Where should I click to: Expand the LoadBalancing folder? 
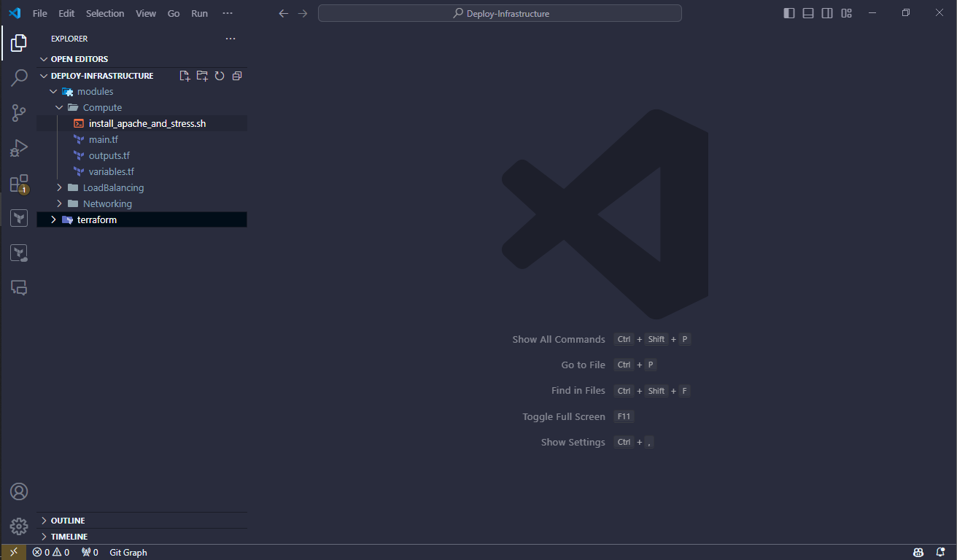pos(142,188)
